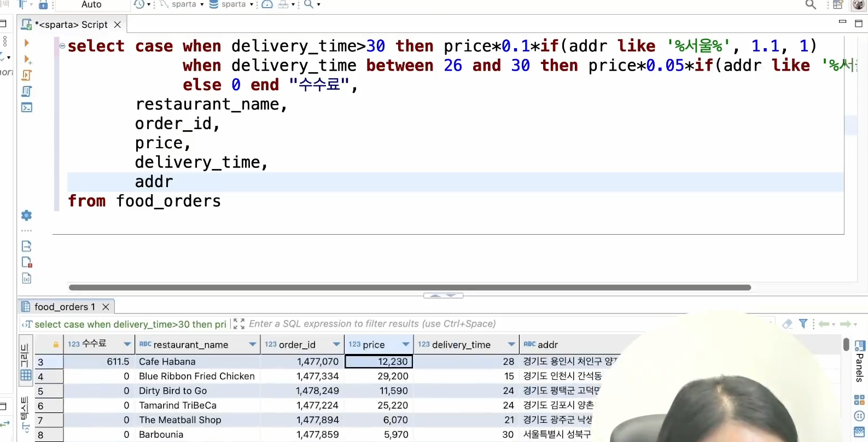
Task: Select the 611.5 fee cell
Action: [99, 362]
